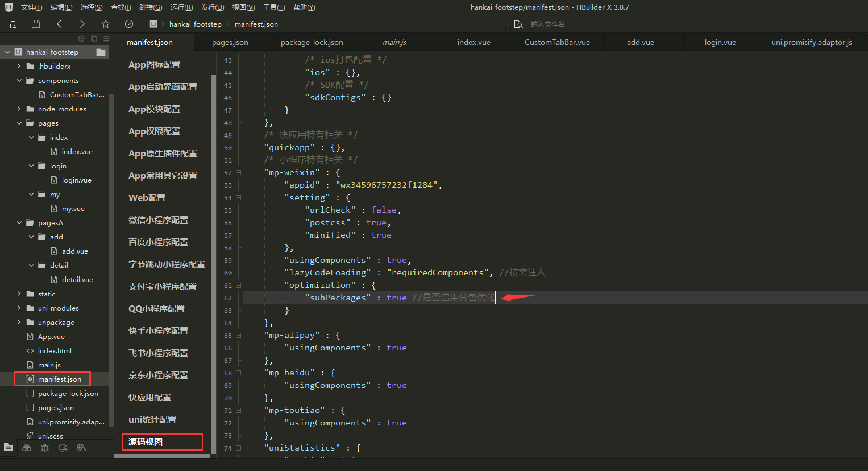Click the star bookmark icon
This screenshot has width=868, height=471.
coord(105,24)
